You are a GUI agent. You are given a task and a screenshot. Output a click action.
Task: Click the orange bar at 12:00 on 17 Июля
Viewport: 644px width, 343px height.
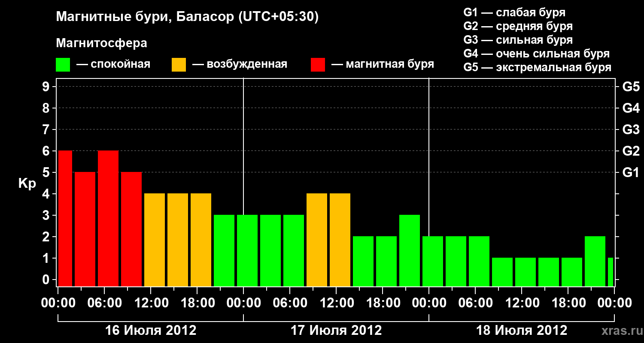pyautogui.click(x=340, y=240)
